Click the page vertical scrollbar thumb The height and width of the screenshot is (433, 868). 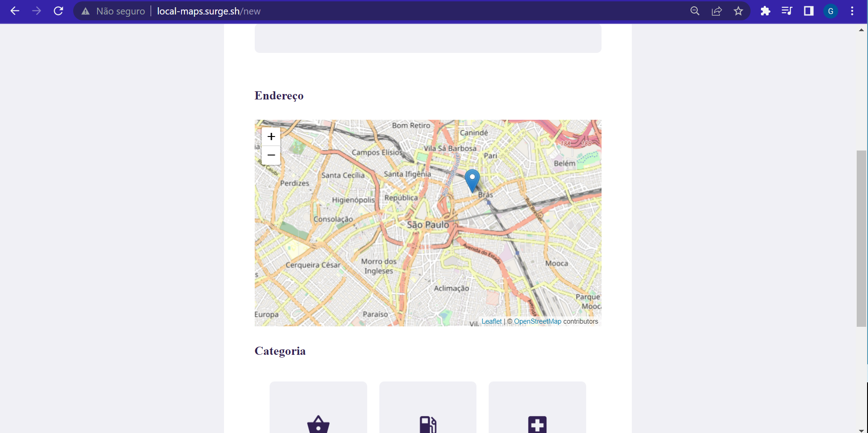pyautogui.click(x=861, y=238)
